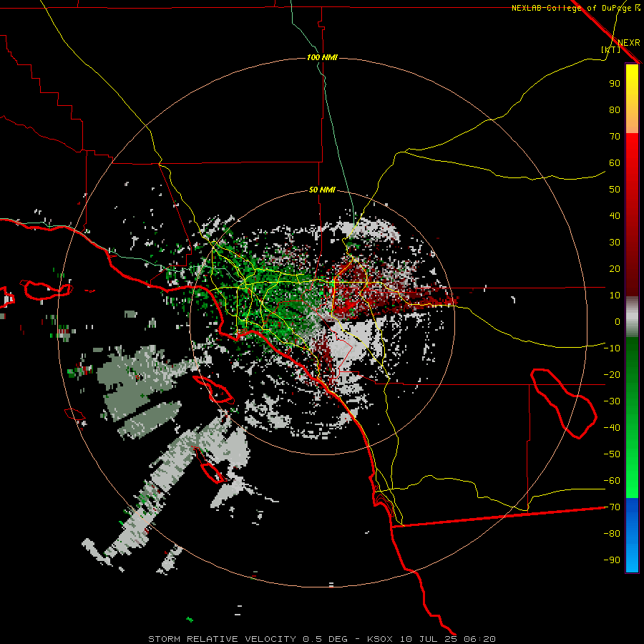The width and height of the screenshot is (644, 644).
Task: Click the scale value "20"
Action: click(x=615, y=269)
